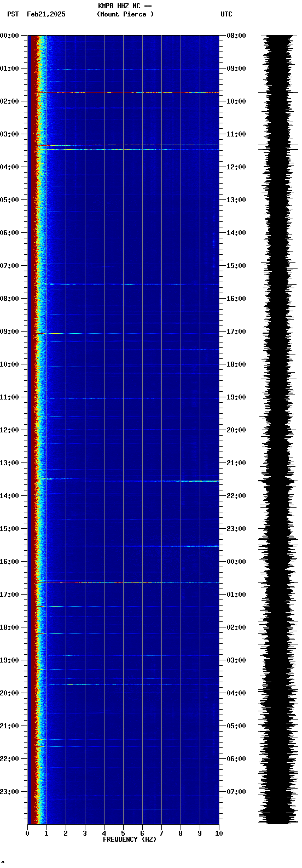
Task: Click the 22:00 PST time label
Action: pos(9,759)
